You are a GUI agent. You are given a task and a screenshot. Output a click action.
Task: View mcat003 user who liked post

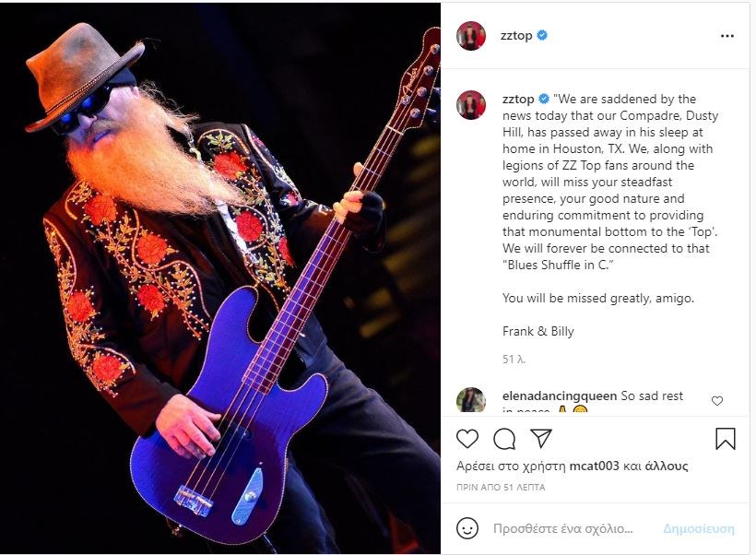tap(594, 466)
